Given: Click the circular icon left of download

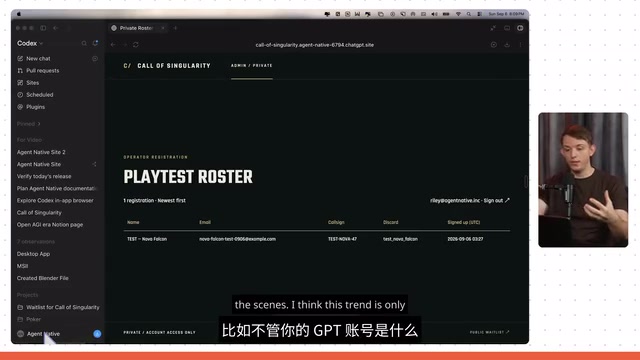Looking at the screenshot, I should (494, 45).
